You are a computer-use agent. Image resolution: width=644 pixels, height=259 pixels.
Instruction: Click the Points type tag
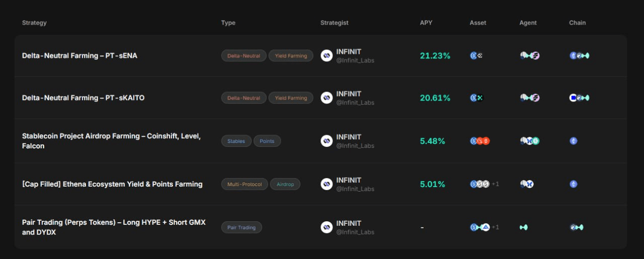[x=267, y=141]
